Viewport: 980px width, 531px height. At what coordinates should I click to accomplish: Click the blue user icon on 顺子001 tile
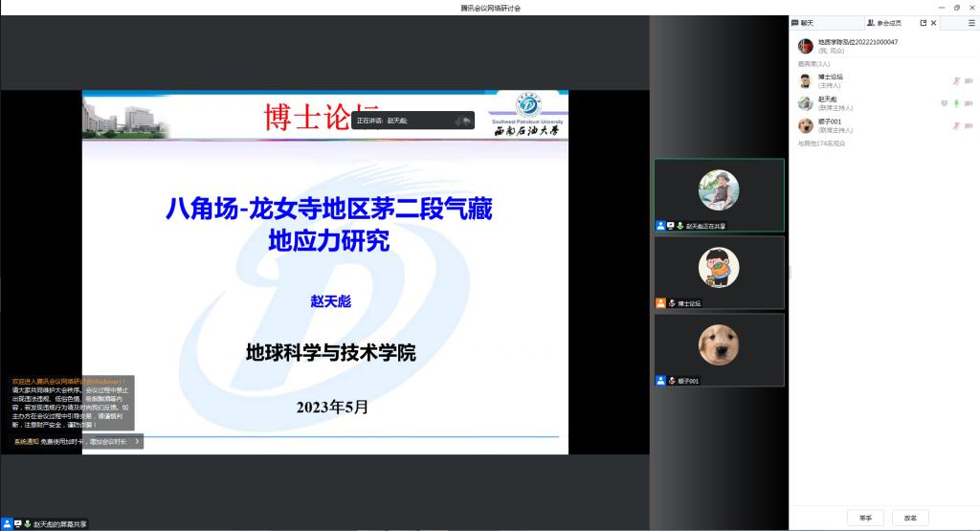[x=660, y=381]
